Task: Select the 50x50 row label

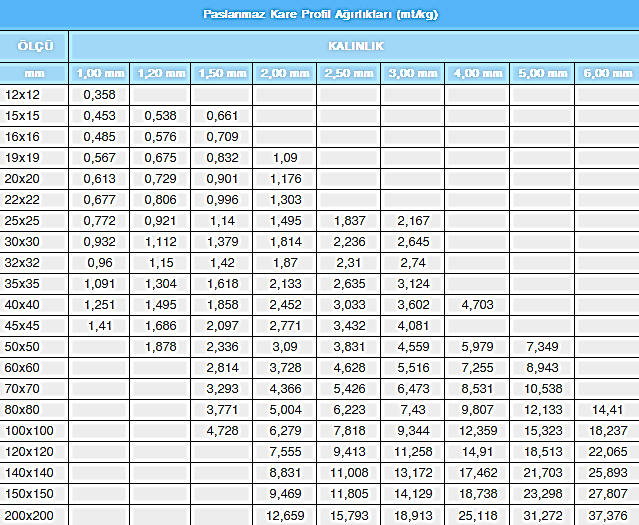Action: coord(23,346)
